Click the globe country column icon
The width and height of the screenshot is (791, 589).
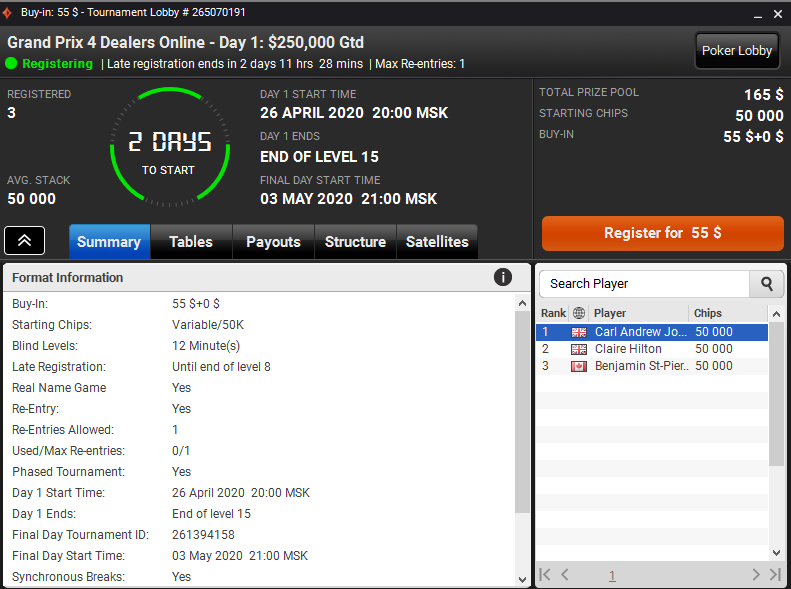(578, 313)
